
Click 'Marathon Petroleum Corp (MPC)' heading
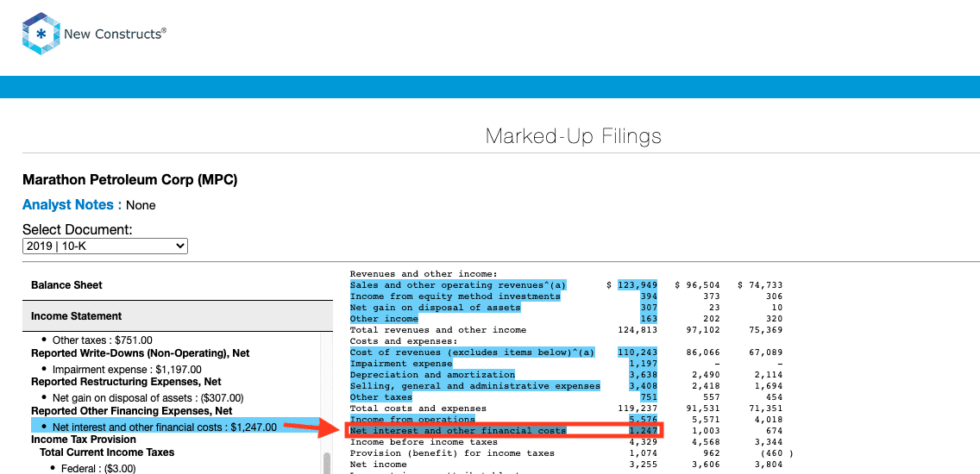click(130, 180)
